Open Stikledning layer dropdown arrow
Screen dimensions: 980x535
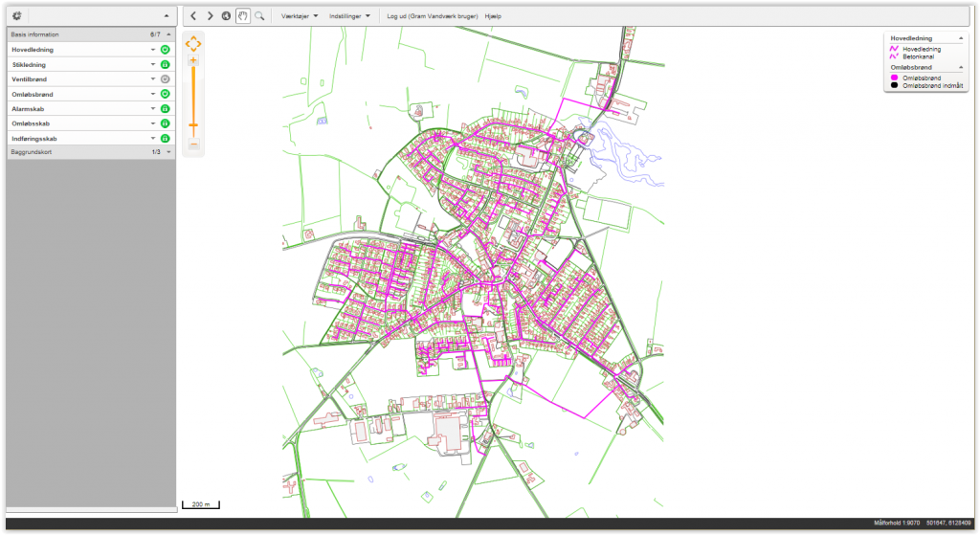coord(152,64)
